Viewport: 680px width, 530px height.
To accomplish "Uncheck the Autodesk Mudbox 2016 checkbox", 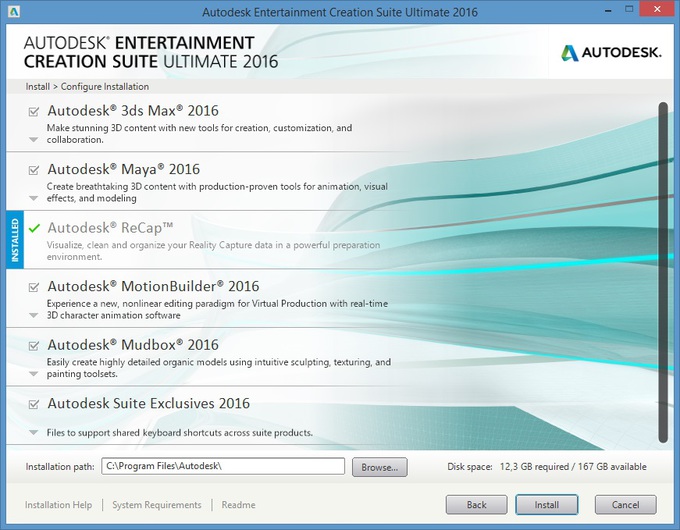I will (x=33, y=346).
